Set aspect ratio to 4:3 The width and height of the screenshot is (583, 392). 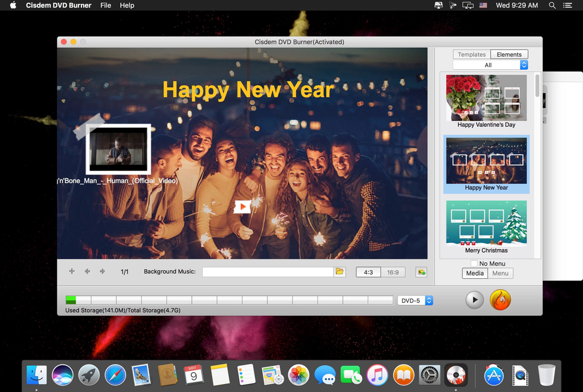(x=368, y=273)
